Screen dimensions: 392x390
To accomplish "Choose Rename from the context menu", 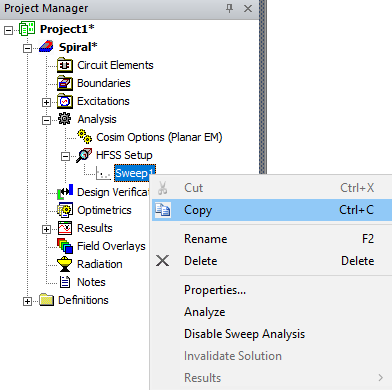I will 272,239.
